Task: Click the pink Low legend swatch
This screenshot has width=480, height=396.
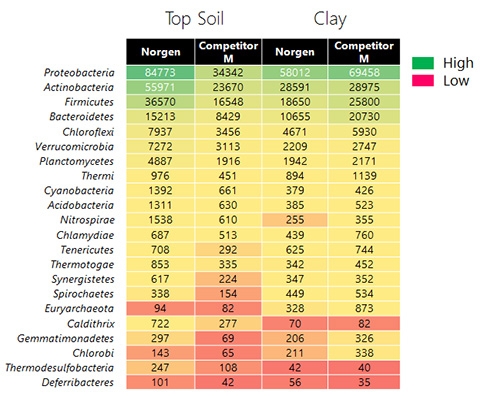Action: point(423,81)
